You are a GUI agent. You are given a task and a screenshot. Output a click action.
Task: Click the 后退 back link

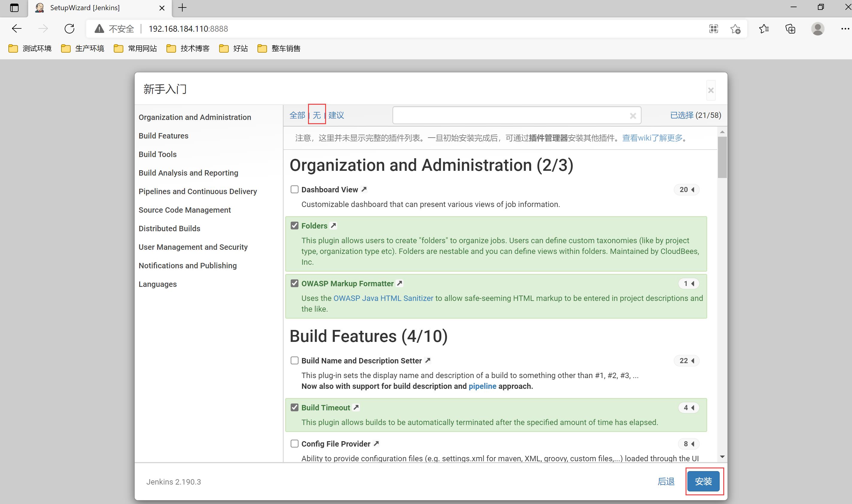click(666, 481)
